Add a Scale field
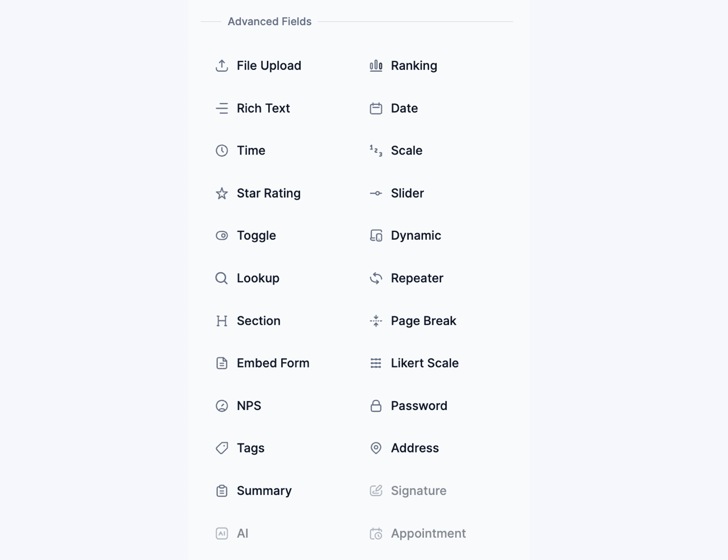Screen dimensions: 728x560 coord(406,151)
